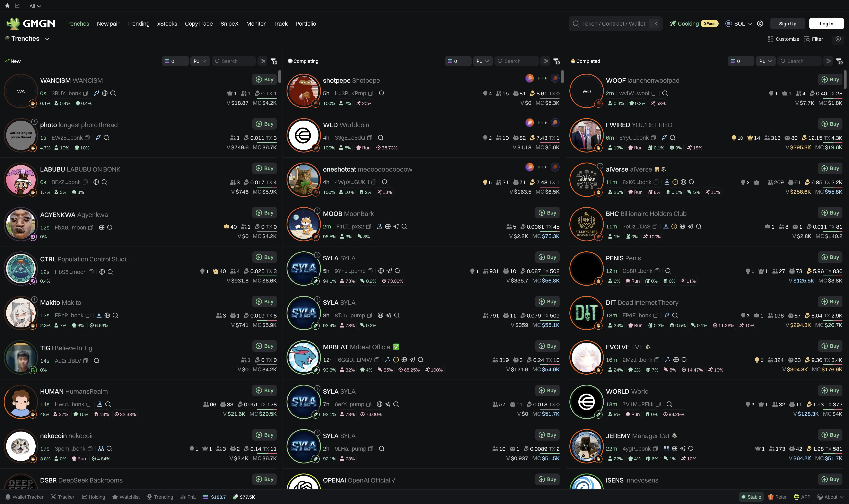Click the star favorites icon in the top bar

[x=7, y=6]
